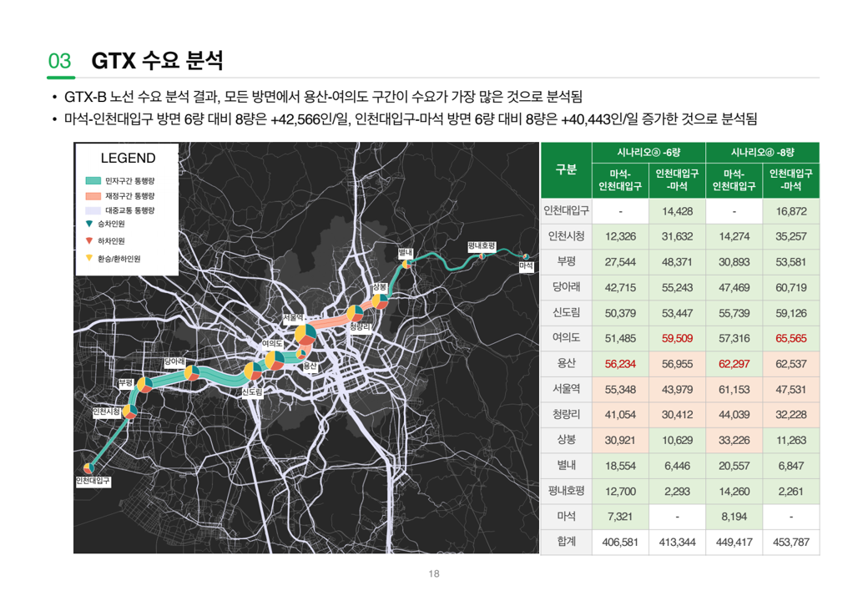Select the 시나리오ⓐ -6량 table header

click(x=648, y=152)
